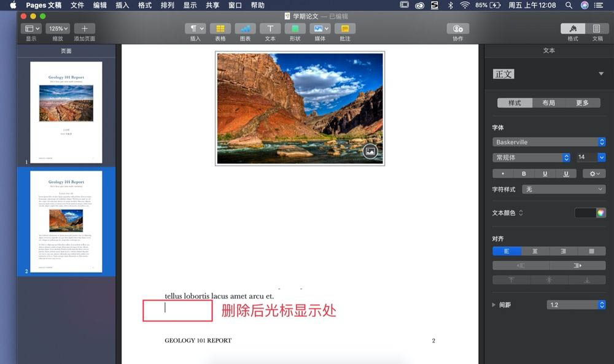Select page 1 thumbnail
Screen dimensions: 614x364
click(x=66, y=112)
